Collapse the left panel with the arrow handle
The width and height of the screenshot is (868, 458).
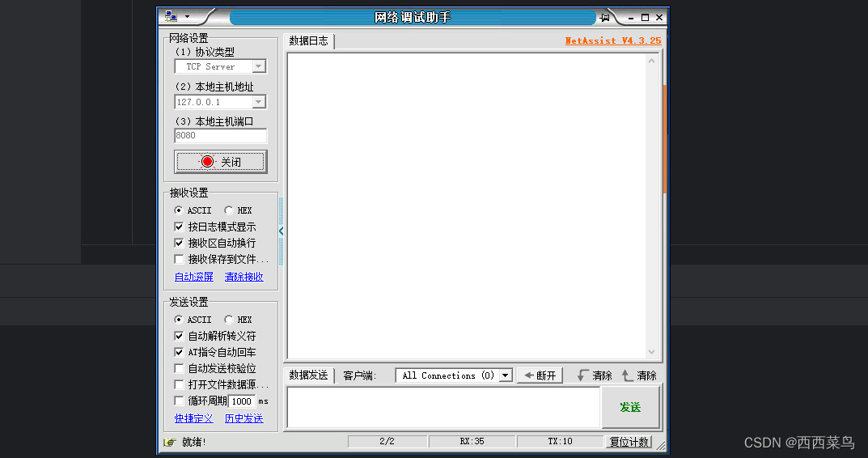coord(282,231)
